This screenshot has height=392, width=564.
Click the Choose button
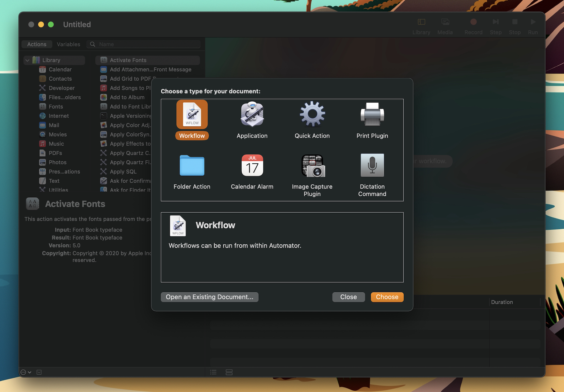387,297
